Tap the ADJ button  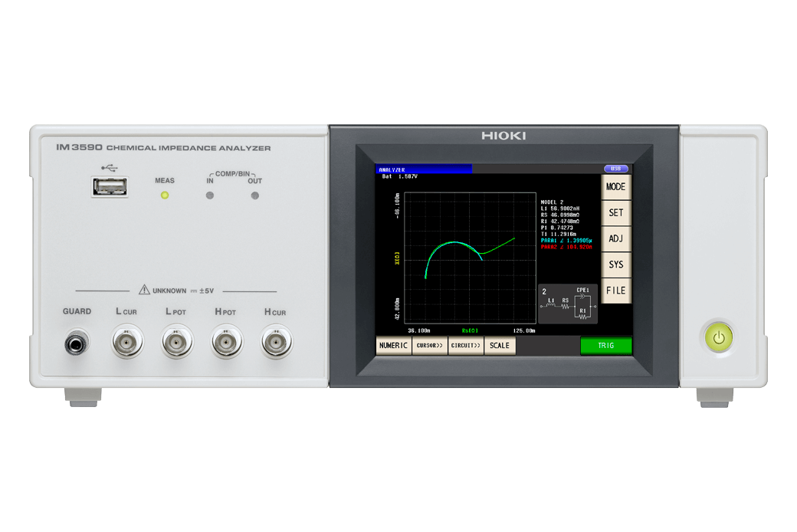(615, 239)
